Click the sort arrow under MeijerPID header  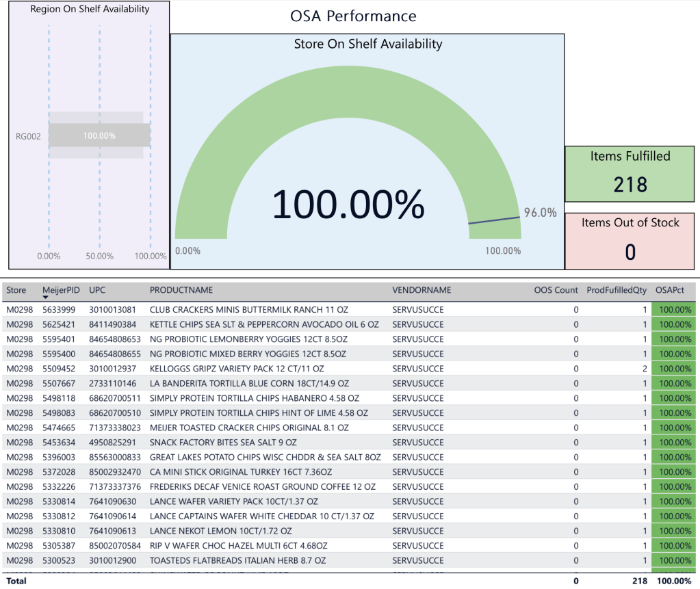pos(46,298)
